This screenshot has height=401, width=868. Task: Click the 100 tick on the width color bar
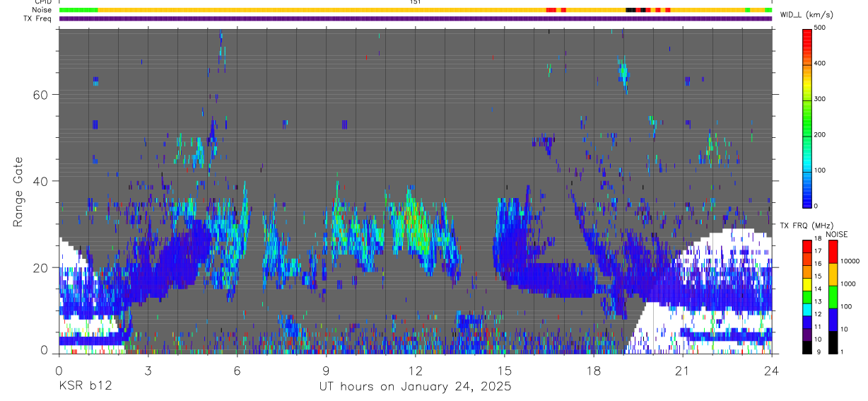tap(821, 170)
